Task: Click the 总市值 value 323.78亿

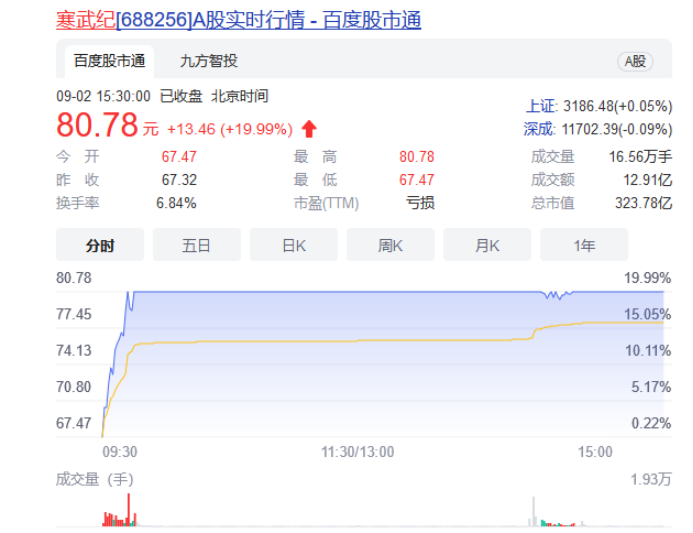Action: (x=644, y=203)
